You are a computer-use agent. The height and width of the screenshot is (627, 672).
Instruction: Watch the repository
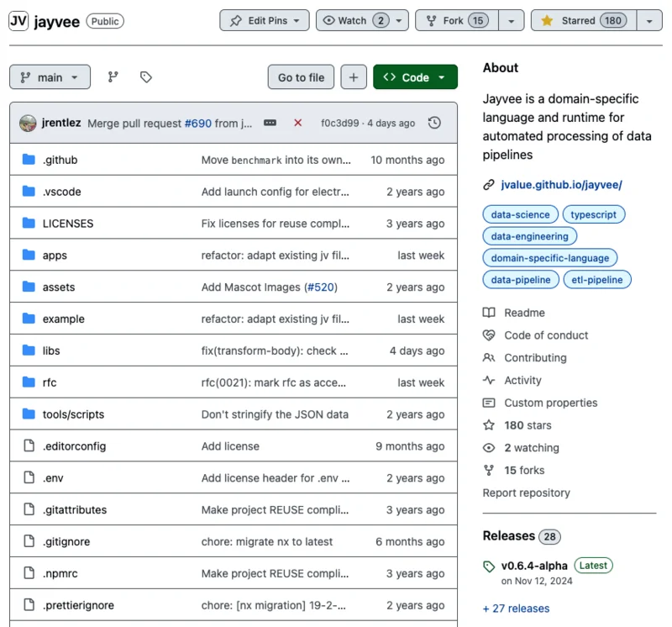tap(356, 20)
